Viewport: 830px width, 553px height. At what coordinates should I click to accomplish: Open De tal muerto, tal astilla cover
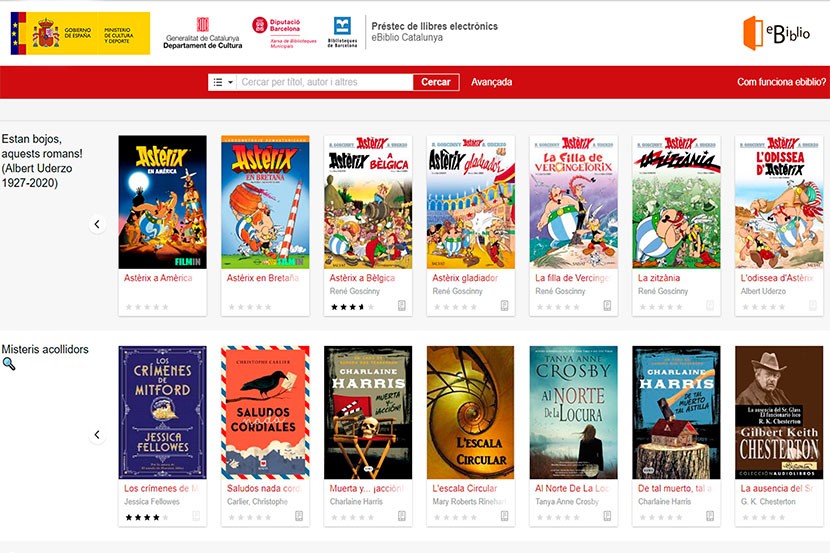(676, 413)
